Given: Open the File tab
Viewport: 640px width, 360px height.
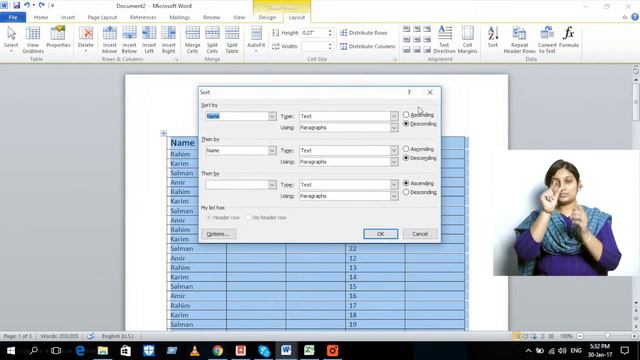Looking at the screenshot, I should (x=13, y=17).
